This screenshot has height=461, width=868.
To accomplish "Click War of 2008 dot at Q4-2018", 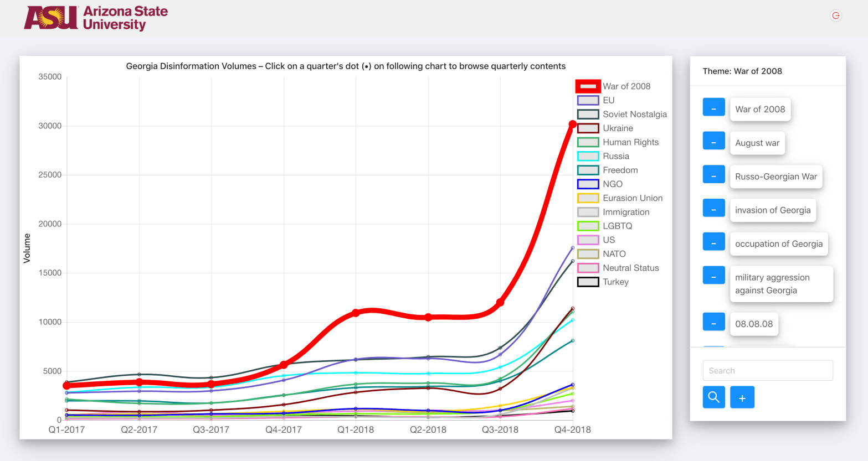I will 573,125.
